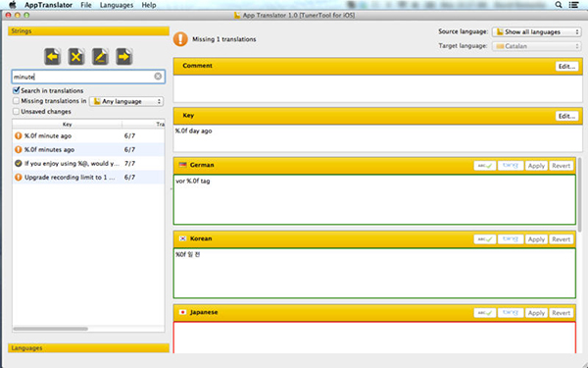Open the Languages menu
Screen dimensions: 588x368
[117, 5]
